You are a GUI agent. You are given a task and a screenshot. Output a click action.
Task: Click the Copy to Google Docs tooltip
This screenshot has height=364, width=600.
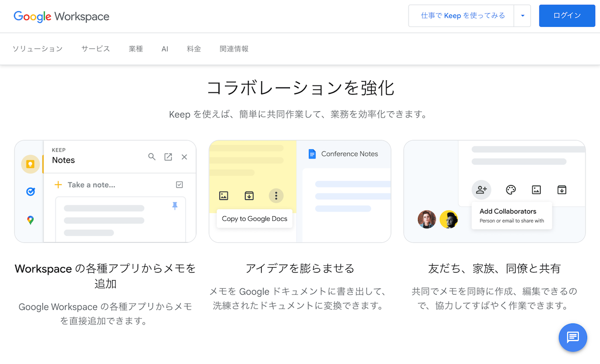click(254, 219)
